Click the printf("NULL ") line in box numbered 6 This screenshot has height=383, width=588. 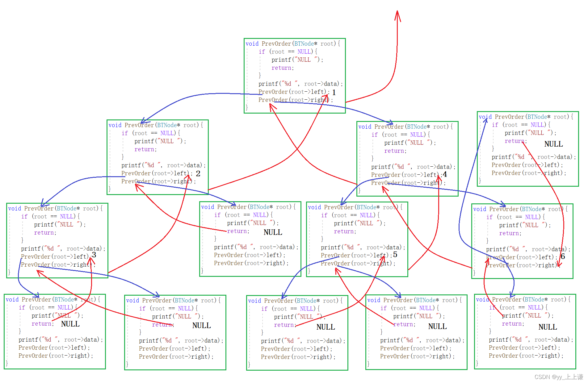(x=525, y=225)
